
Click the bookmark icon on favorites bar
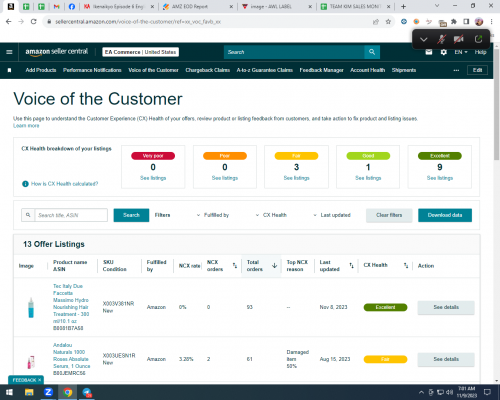click(x=9, y=70)
